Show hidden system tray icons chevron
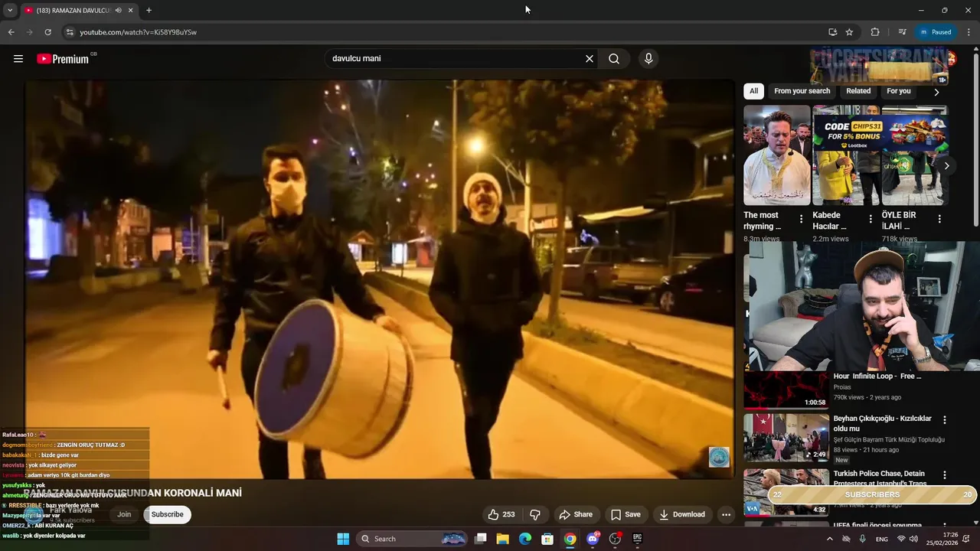 829,539
